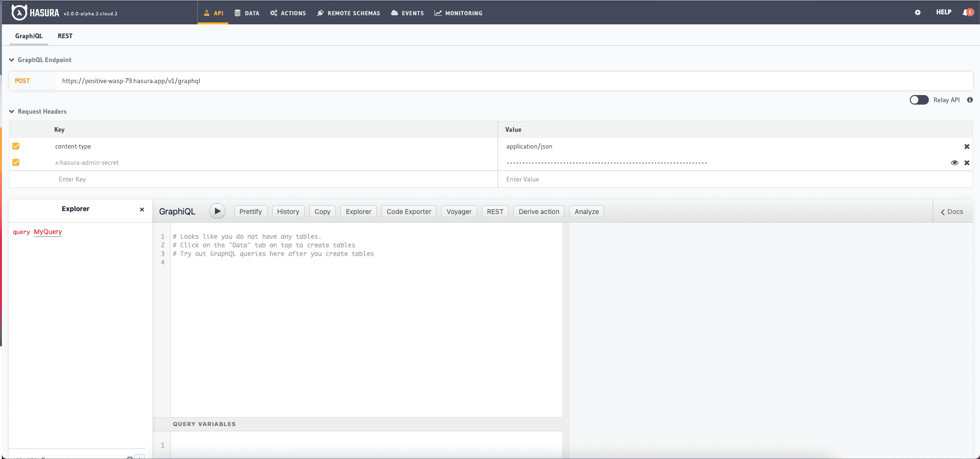Click the query keyword in Explorer
Image resolution: width=980 pixels, height=459 pixels.
[21, 232]
